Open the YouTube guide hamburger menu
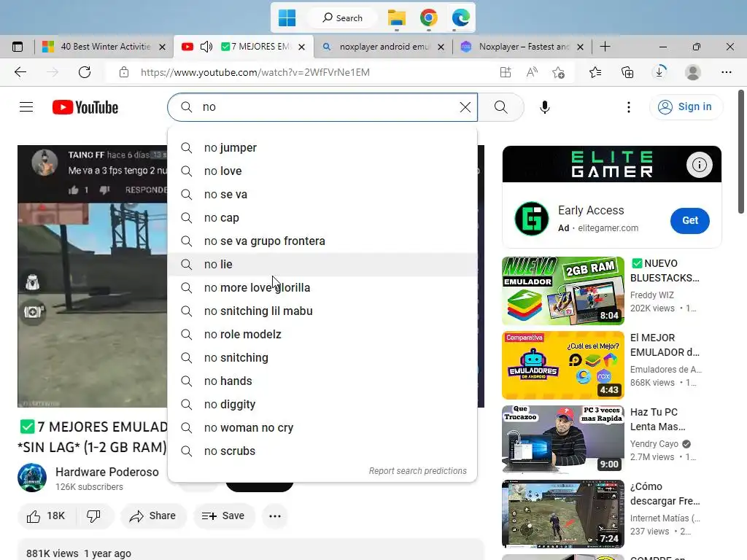747x560 pixels. point(26,107)
